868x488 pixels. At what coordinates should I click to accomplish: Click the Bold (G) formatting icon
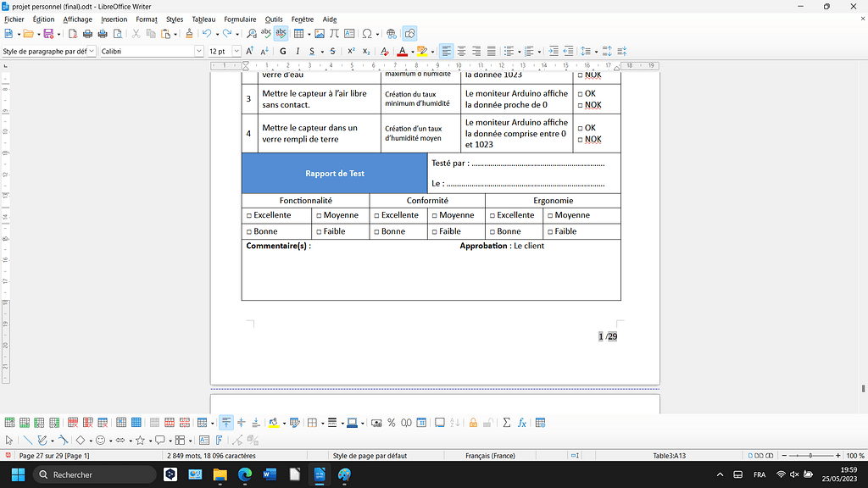click(x=283, y=51)
